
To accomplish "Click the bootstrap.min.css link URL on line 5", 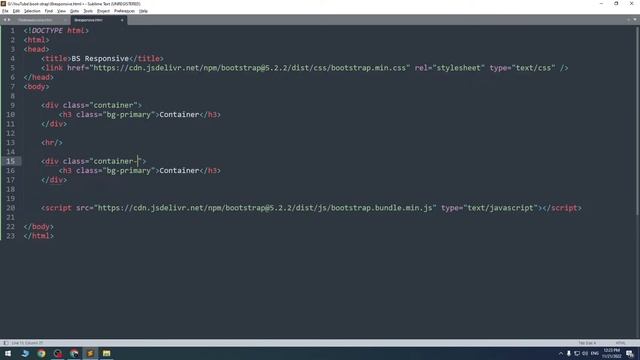I will pos(251,68).
